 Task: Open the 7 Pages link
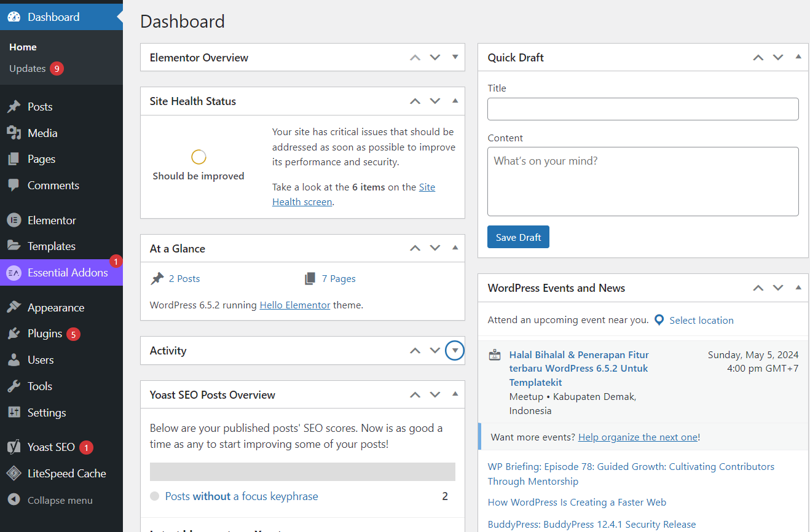339,279
